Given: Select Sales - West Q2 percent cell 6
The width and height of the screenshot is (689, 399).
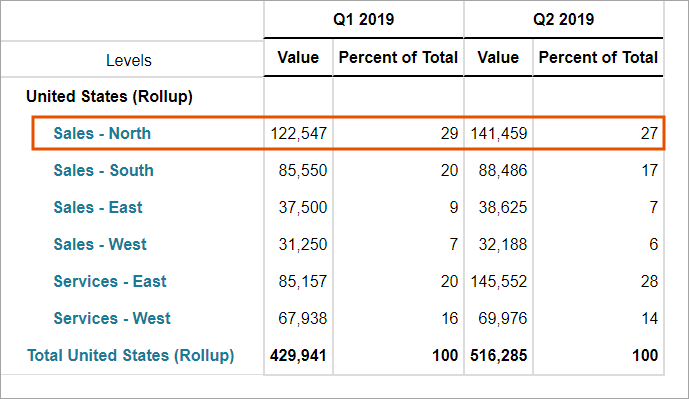Looking at the screenshot, I should click(x=653, y=244).
